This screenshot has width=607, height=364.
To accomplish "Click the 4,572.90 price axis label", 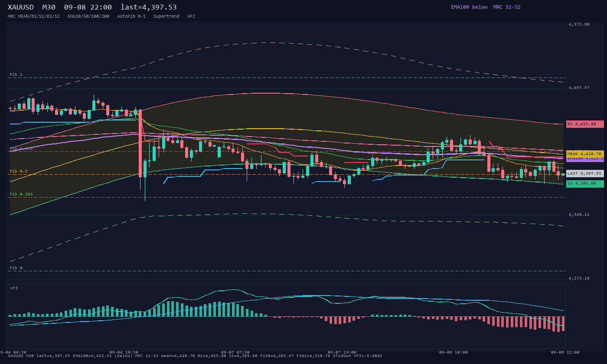I will pos(579,24).
